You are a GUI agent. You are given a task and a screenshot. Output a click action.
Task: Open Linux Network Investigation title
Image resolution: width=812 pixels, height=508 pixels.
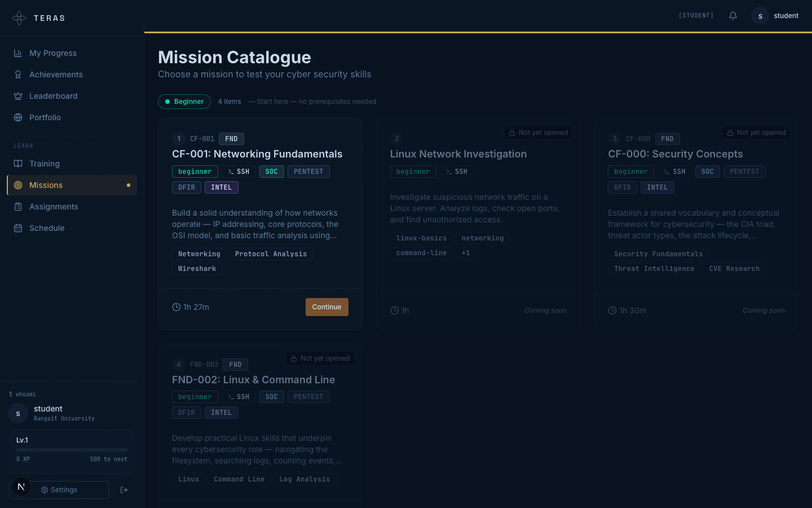pyautogui.click(x=458, y=154)
